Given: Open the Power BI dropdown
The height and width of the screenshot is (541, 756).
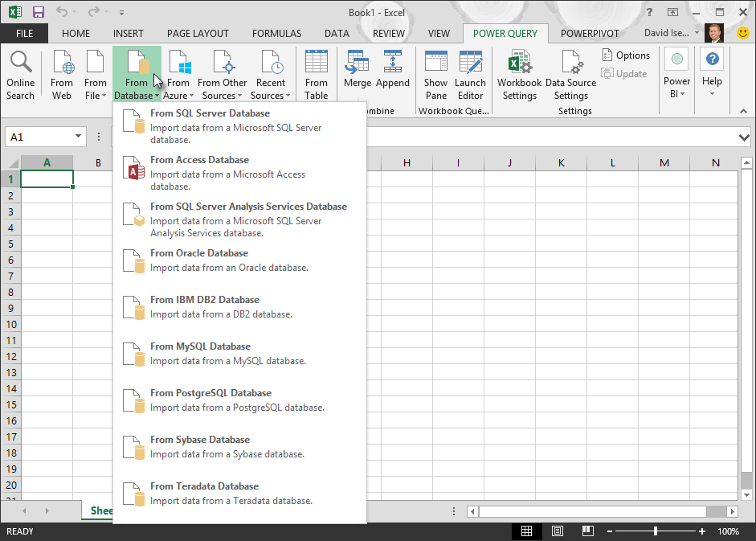Looking at the screenshot, I should click(x=677, y=75).
